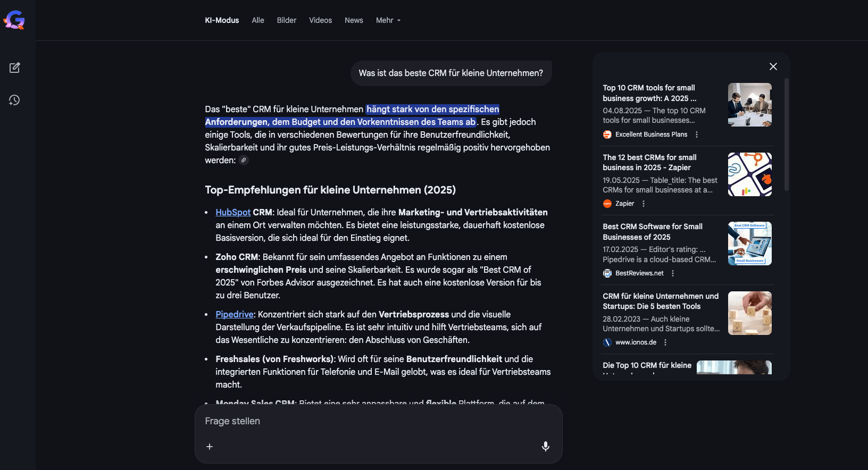
Task: Click the 'www.ionos.de' source name
Action: [x=636, y=342]
